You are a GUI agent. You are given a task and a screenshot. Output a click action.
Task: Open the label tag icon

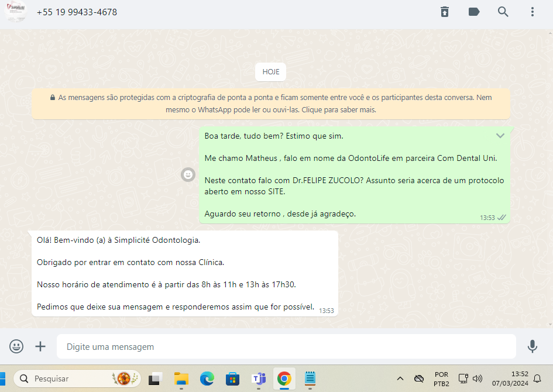click(473, 12)
